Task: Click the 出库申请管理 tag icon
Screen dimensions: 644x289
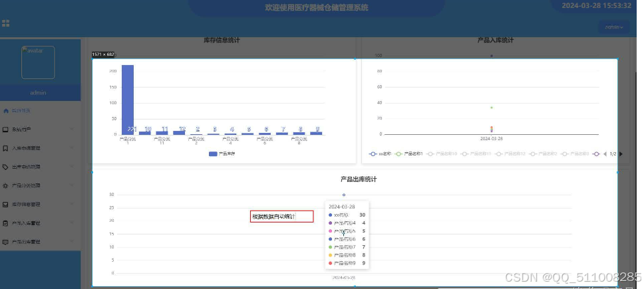Action: tap(5, 167)
